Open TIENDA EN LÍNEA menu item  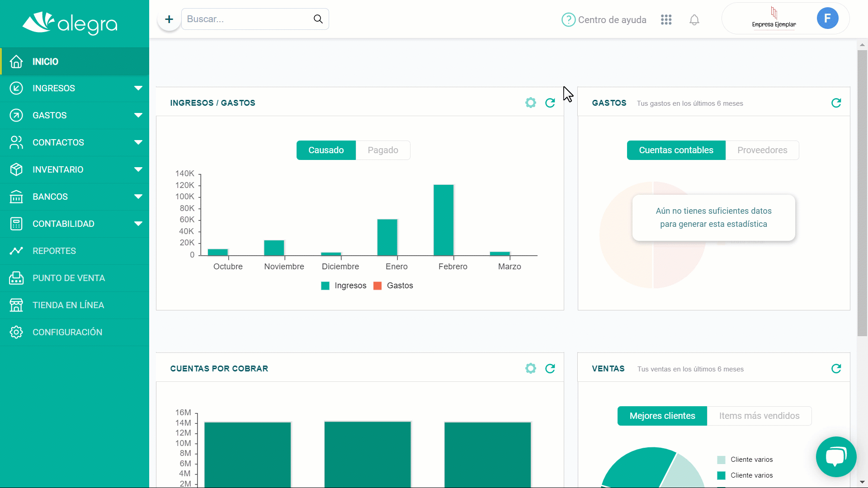(75, 305)
